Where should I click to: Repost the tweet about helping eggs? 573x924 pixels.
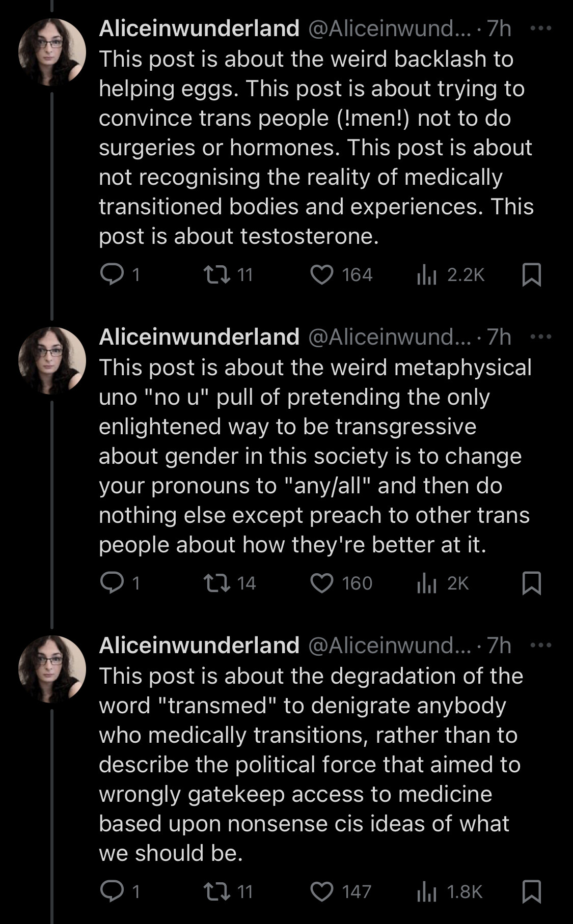[x=213, y=275]
